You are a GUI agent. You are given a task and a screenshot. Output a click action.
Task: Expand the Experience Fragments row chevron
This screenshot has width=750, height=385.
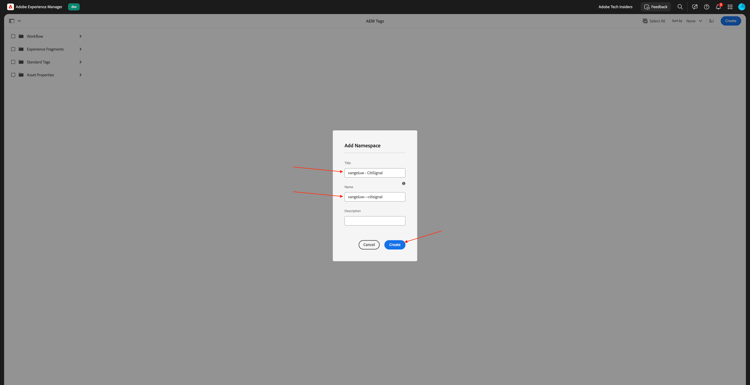pos(80,49)
